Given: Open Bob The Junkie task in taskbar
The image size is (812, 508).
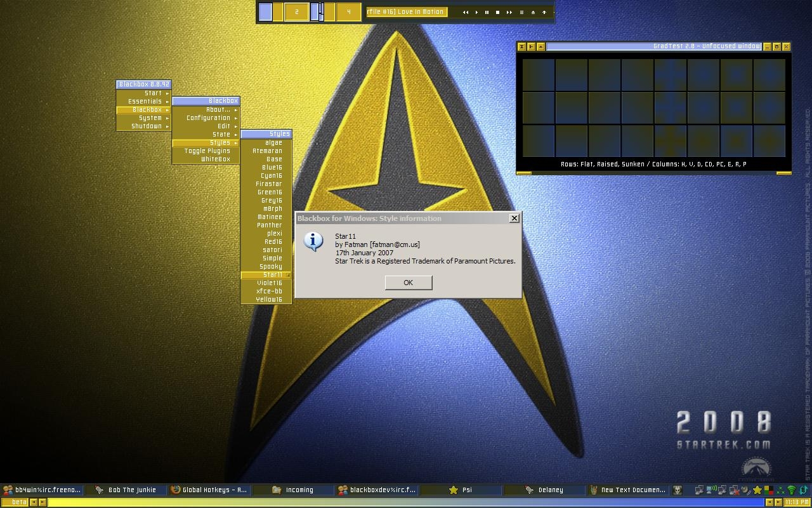Looking at the screenshot, I should (x=126, y=490).
